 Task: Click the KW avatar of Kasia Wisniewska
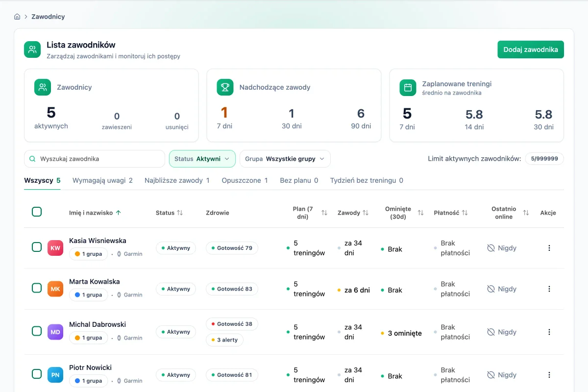[x=55, y=248]
